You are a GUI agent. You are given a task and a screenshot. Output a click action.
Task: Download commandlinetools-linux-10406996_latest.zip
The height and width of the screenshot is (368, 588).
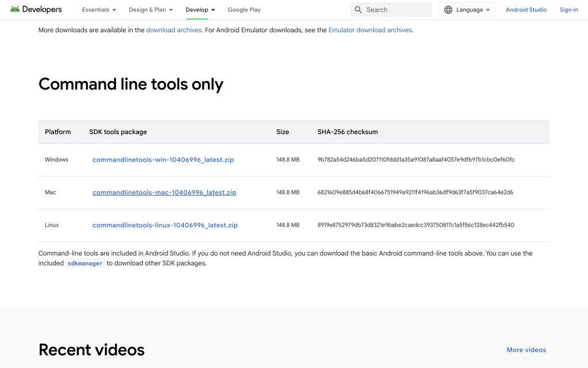coord(165,225)
